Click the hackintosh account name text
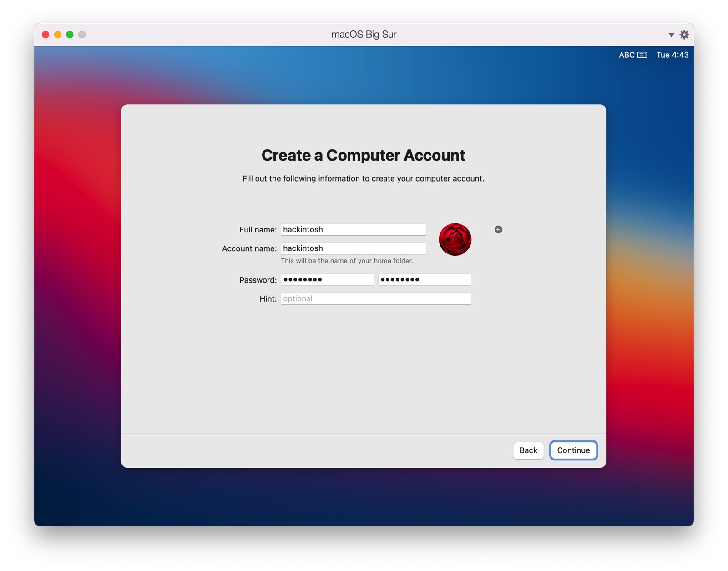 tap(303, 248)
